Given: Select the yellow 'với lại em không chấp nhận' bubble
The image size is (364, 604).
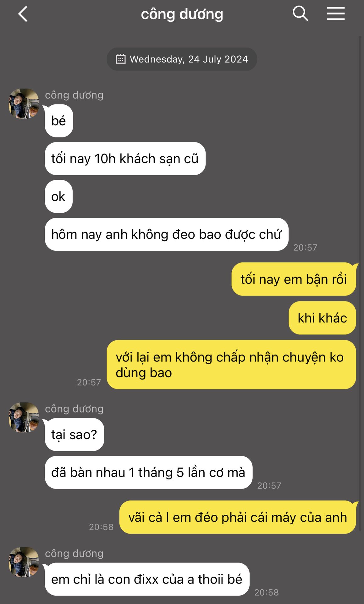Looking at the screenshot, I should (x=231, y=365).
